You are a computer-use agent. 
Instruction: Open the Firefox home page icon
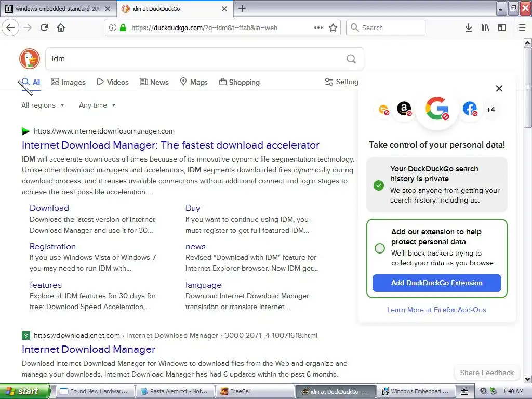tap(61, 28)
